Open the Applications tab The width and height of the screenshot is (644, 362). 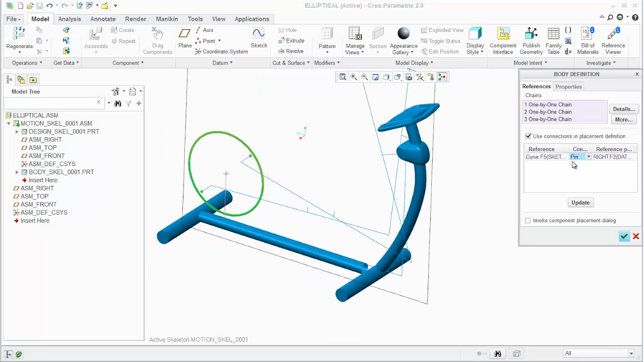[x=252, y=19]
